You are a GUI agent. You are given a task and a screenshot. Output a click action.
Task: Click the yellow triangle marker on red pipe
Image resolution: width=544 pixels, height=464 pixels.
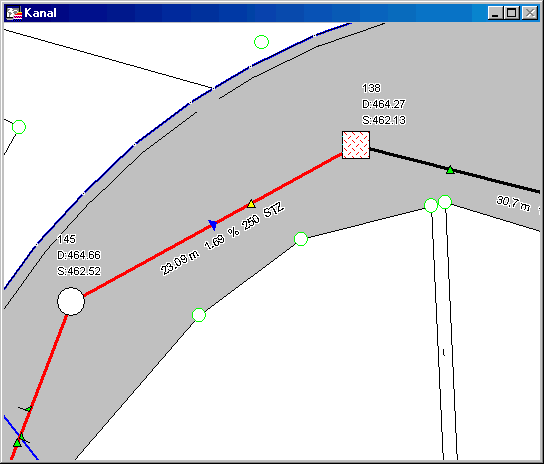(251, 204)
